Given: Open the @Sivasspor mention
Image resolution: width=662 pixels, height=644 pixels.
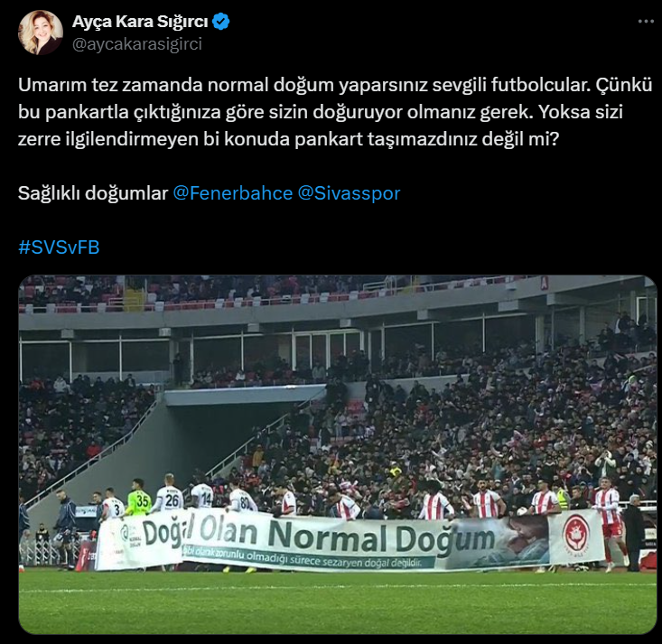Looking at the screenshot, I should [349, 193].
